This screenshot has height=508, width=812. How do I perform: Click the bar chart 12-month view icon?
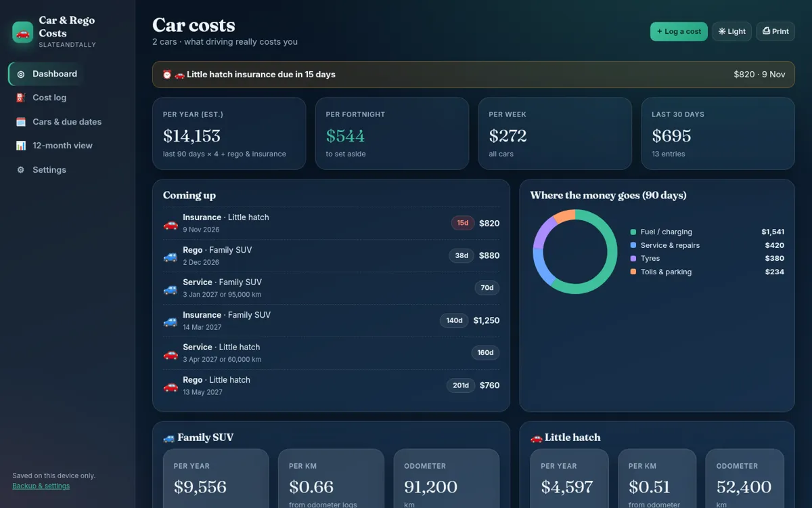click(21, 146)
